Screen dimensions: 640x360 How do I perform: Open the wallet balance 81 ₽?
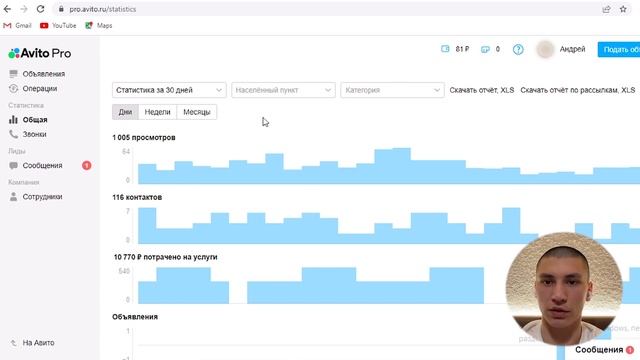click(x=455, y=49)
